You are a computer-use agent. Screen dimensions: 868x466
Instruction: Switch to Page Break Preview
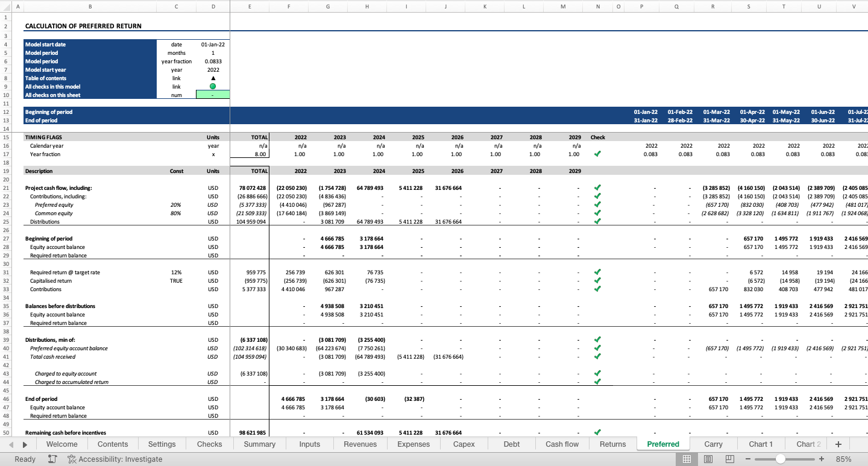point(730,459)
